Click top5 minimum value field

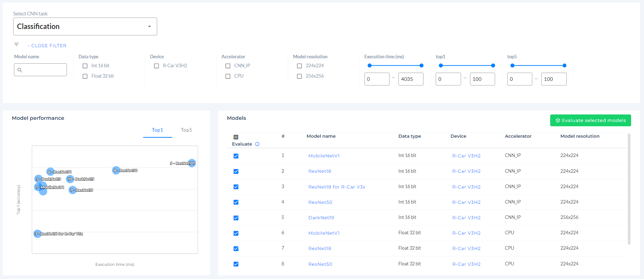pyautogui.click(x=520, y=79)
